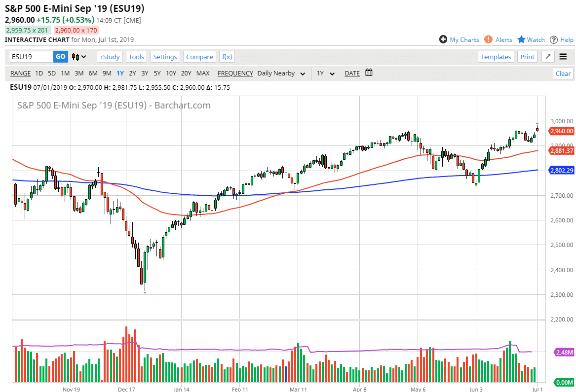Click the candlestick chart-type icon

pyautogui.click(x=76, y=57)
